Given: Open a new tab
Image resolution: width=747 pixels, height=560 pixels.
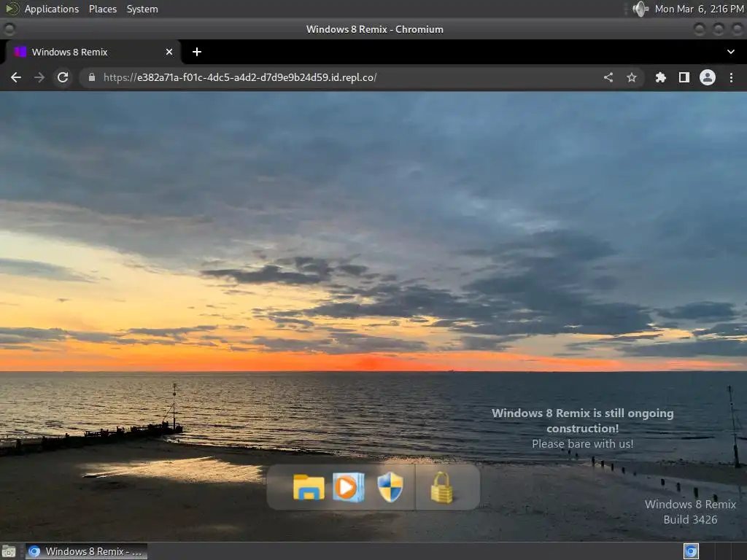Looking at the screenshot, I should pyautogui.click(x=197, y=52).
